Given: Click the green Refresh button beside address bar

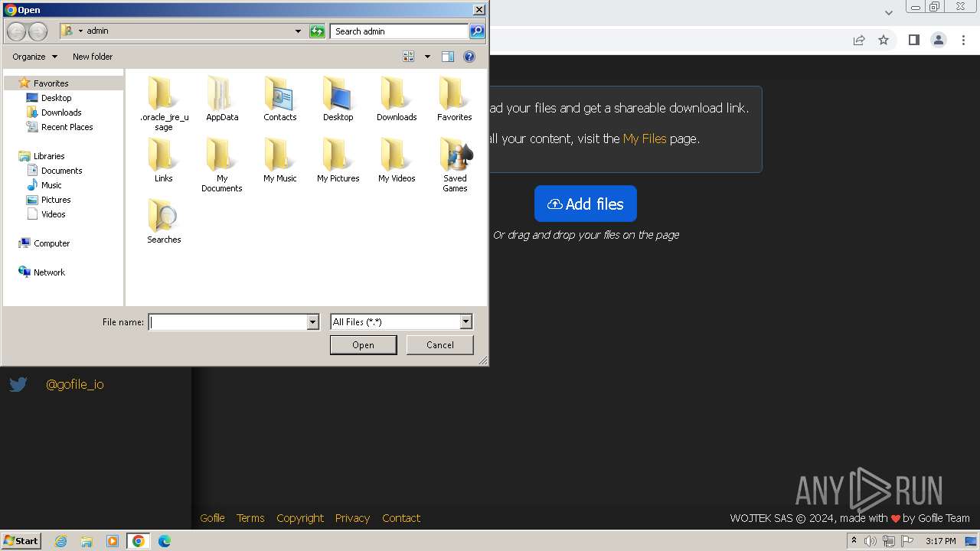Looking at the screenshot, I should pyautogui.click(x=317, y=31).
